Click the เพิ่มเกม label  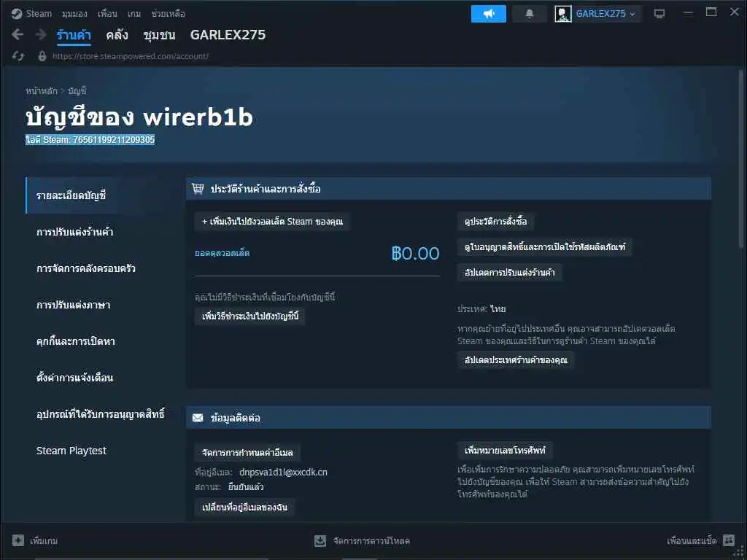(x=44, y=541)
